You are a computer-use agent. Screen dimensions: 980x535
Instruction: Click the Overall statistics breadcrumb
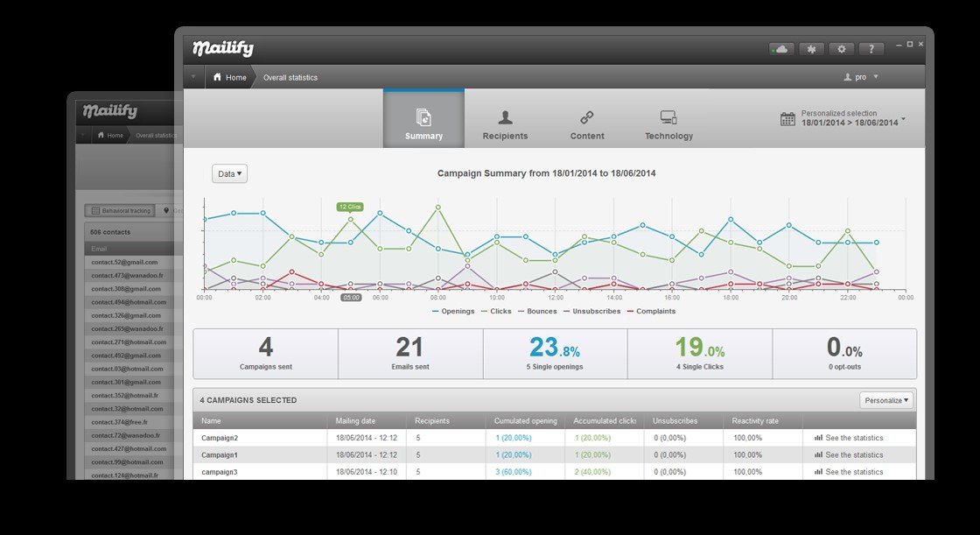coord(290,78)
